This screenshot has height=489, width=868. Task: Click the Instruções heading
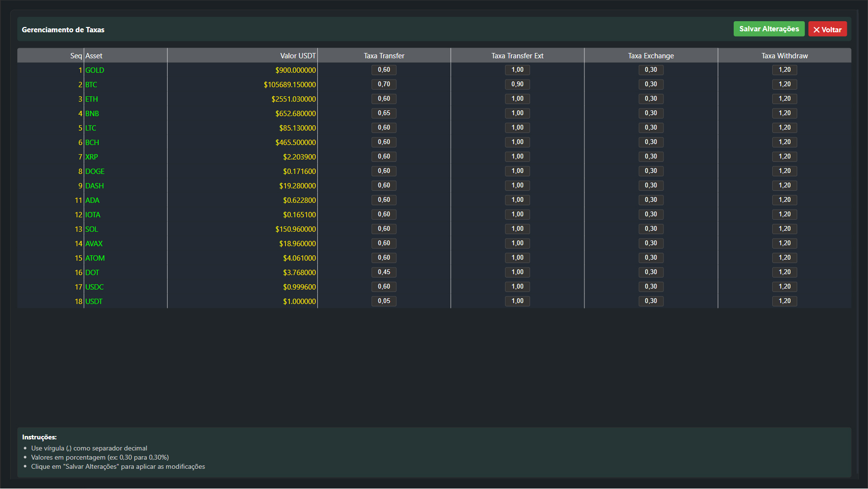pyautogui.click(x=39, y=437)
